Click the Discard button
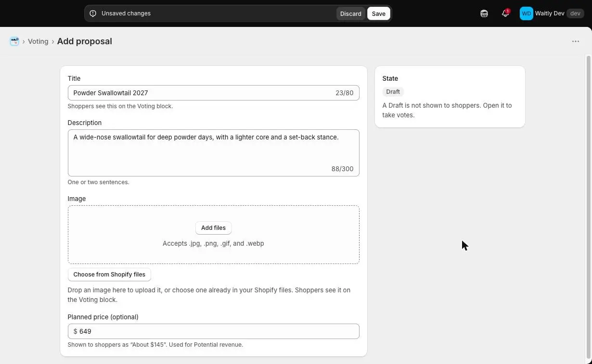Viewport: 592px width, 364px height. tap(350, 13)
